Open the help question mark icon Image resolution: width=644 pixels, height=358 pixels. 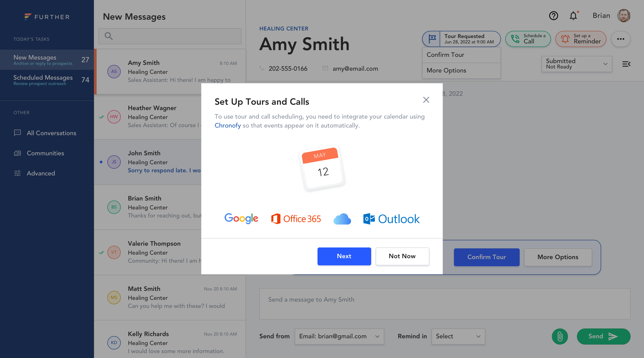pos(553,16)
